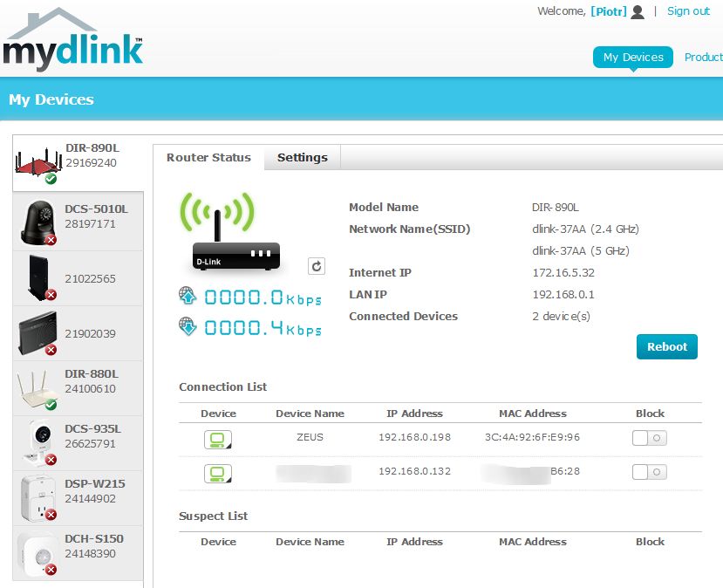The width and height of the screenshot is (723, 588).
Task: Switch to the Router Status tab
Action: tap(209, 157)
